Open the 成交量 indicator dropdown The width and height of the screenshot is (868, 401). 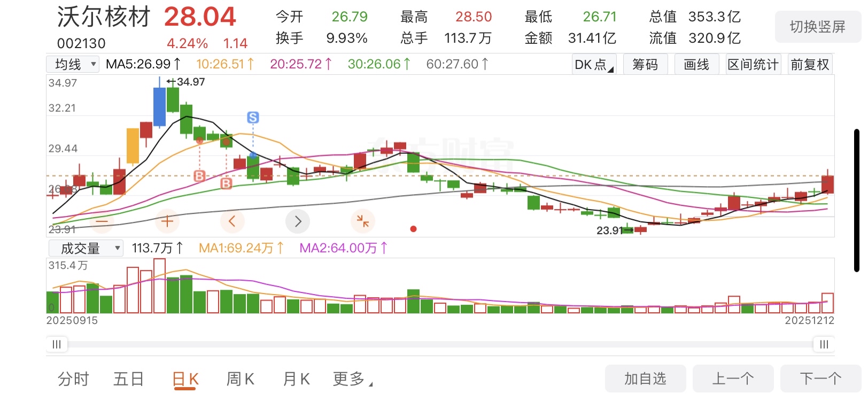[86, 248]
